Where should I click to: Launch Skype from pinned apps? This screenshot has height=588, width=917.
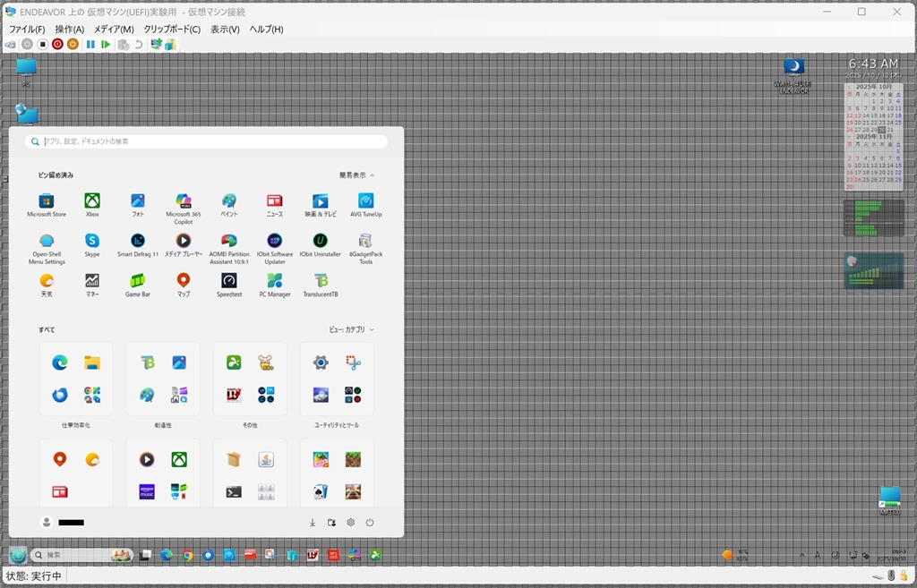pyautogui.click(x=92, y=245)
